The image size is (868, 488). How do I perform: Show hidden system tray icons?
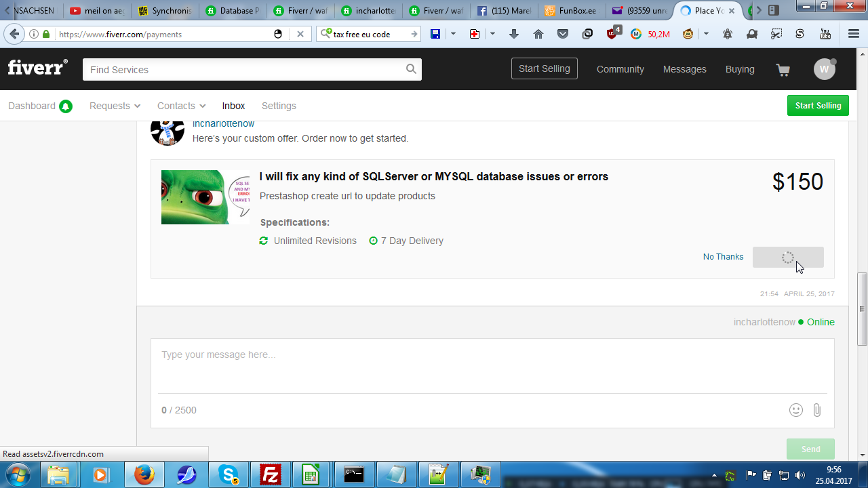click(714, 475)
